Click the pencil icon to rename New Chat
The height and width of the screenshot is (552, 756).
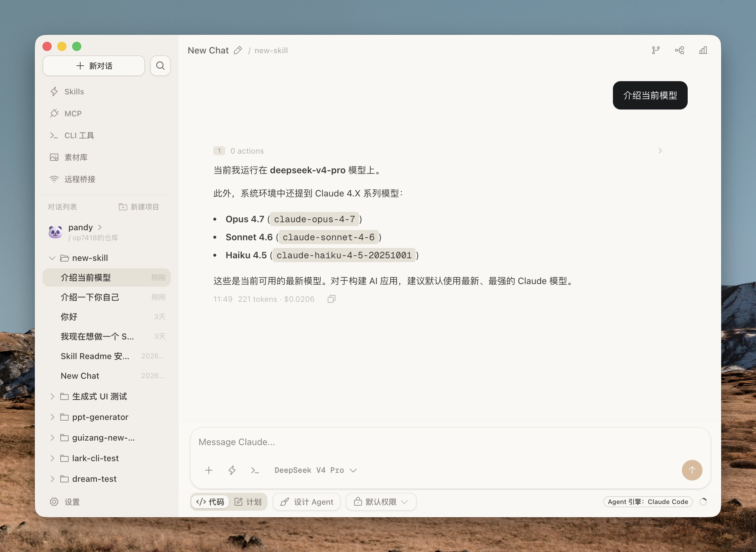pos(238,51)
